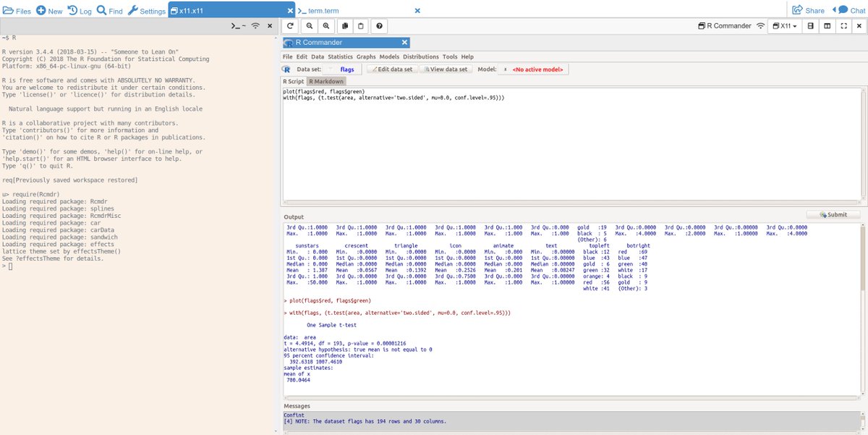Open the X11 dropdown menu
Screen dimensions: 868x435
coord(784,26)
